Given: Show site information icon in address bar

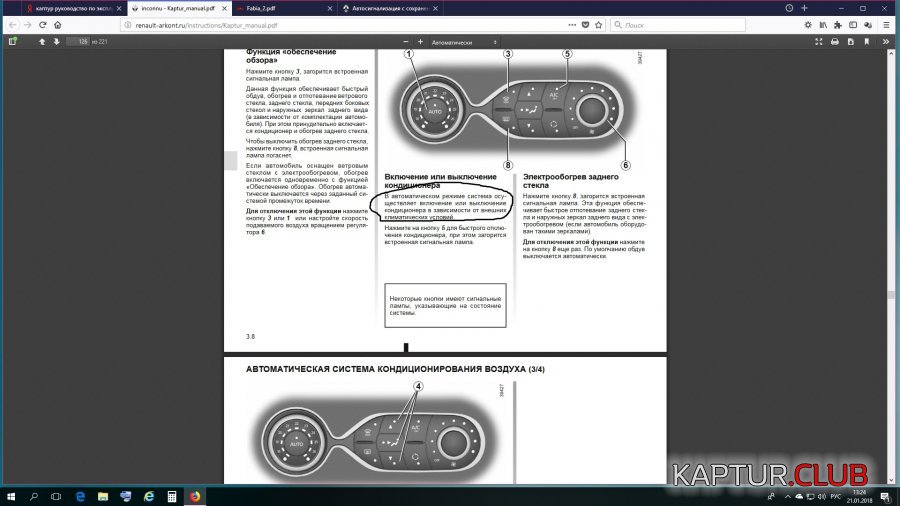Looking at the screenshot, I should click(128, 25).
